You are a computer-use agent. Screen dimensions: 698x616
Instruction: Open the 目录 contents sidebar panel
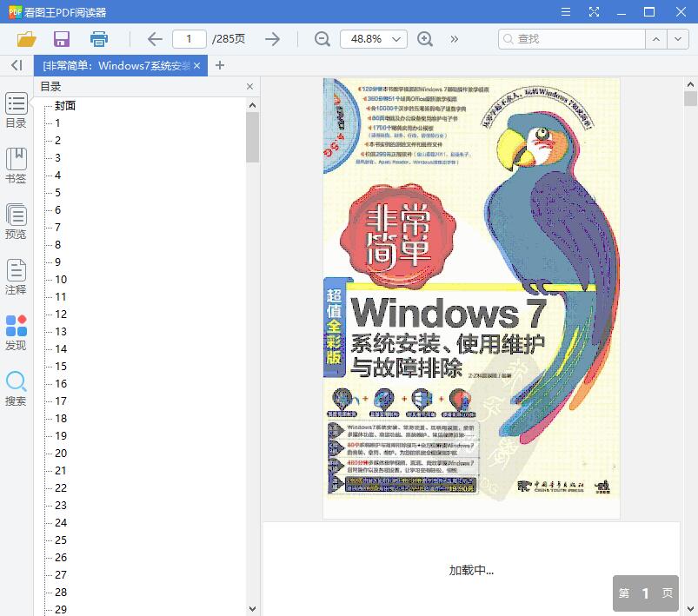click(16, 110)
